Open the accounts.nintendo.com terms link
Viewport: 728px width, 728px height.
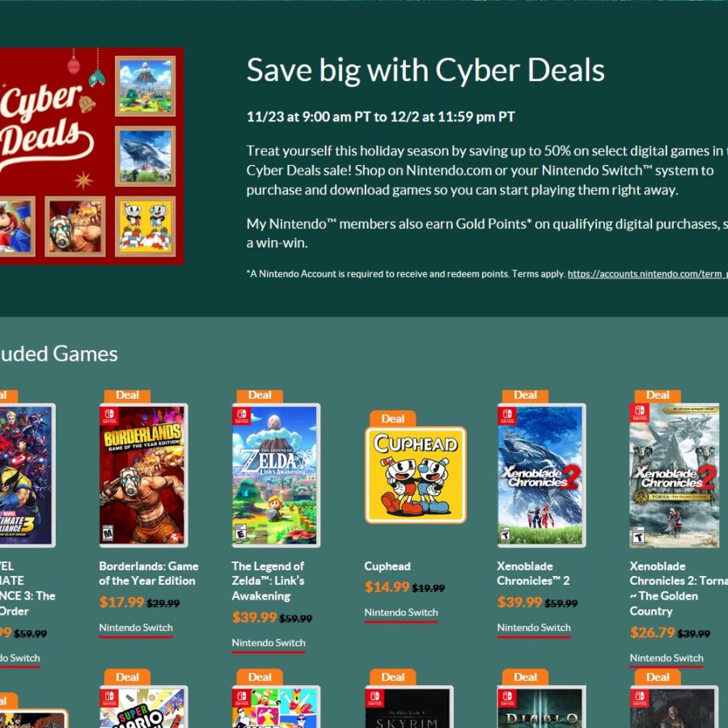[648, 274]
